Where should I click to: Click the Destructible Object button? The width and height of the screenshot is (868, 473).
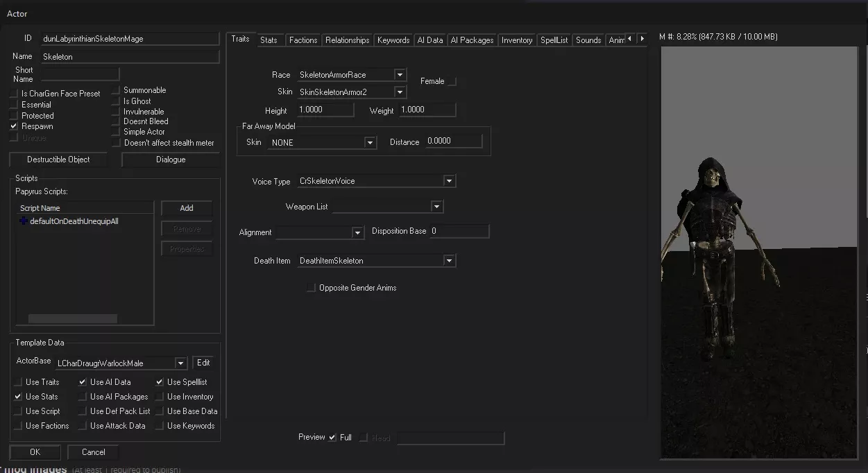pos(58,160)
